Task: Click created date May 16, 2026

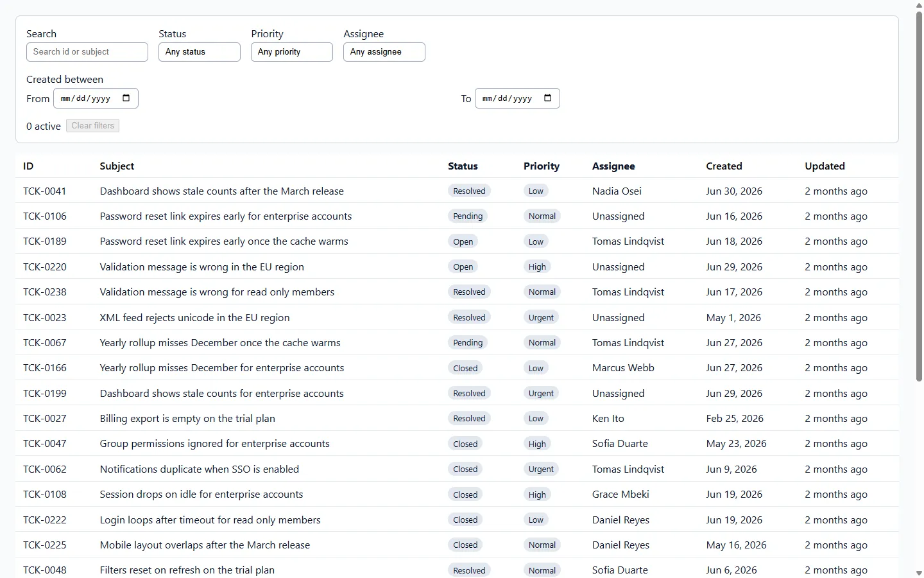Action: (736, 545)
